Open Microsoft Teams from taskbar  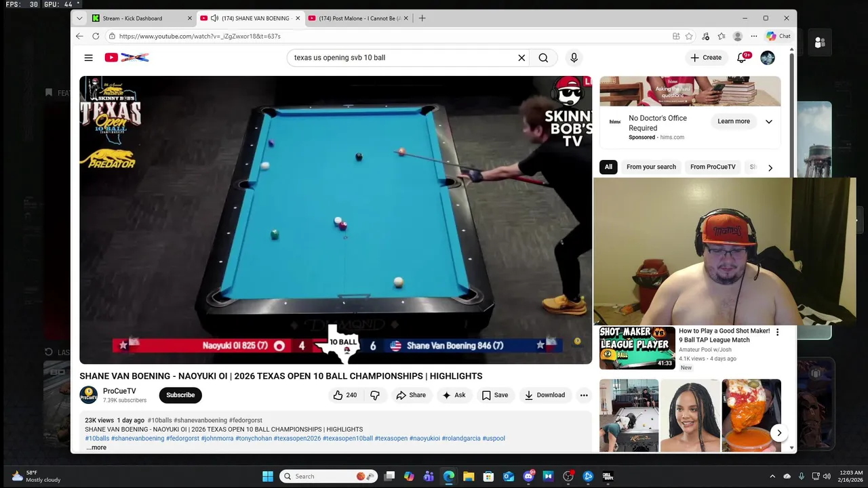(429, 476)
